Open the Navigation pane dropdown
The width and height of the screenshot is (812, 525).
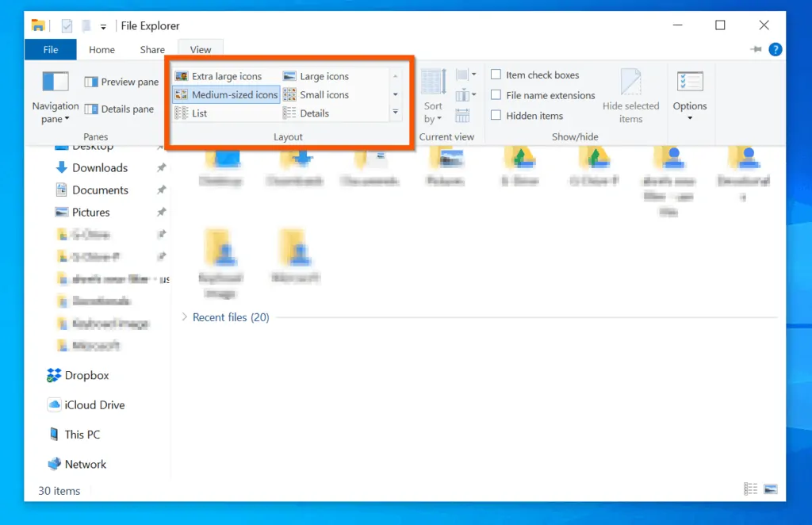click(56, 111)
